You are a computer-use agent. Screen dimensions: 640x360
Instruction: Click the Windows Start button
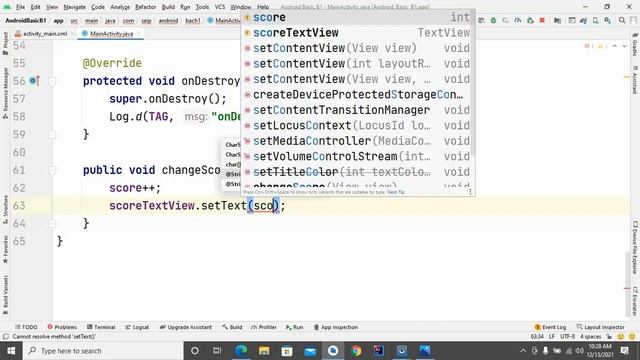tap(11, 351)
